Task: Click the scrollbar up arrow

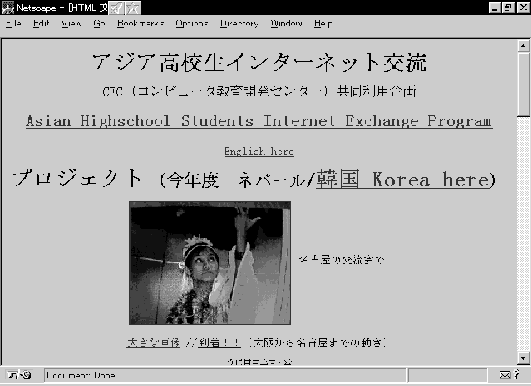Action: [523, 45]
